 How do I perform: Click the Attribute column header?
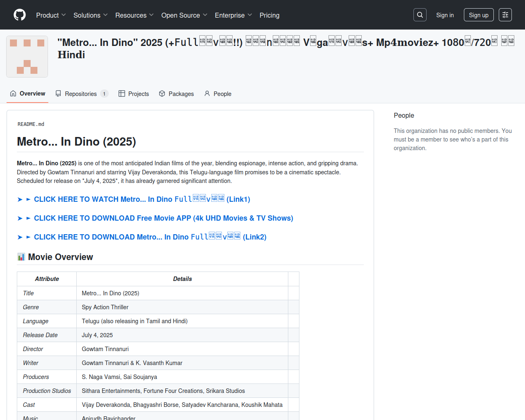(47, 279)
